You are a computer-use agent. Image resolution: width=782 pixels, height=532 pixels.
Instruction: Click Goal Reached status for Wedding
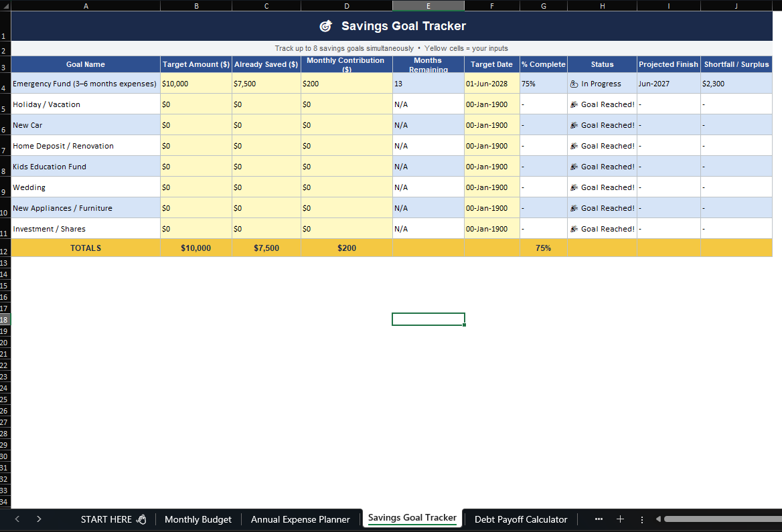(602, 187)
